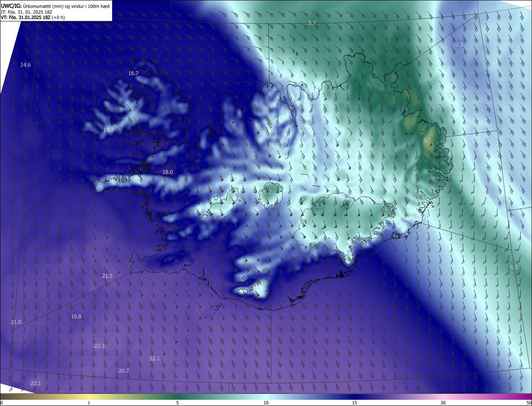Screen dimensions: 532x406
Task: Click the 15 tick on the color scale
Action: point(355,403)
